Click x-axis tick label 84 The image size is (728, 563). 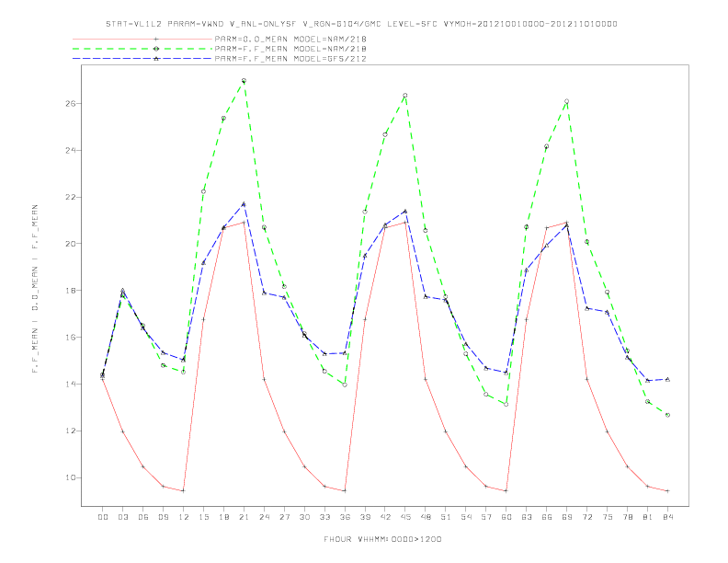click(667, 517)
